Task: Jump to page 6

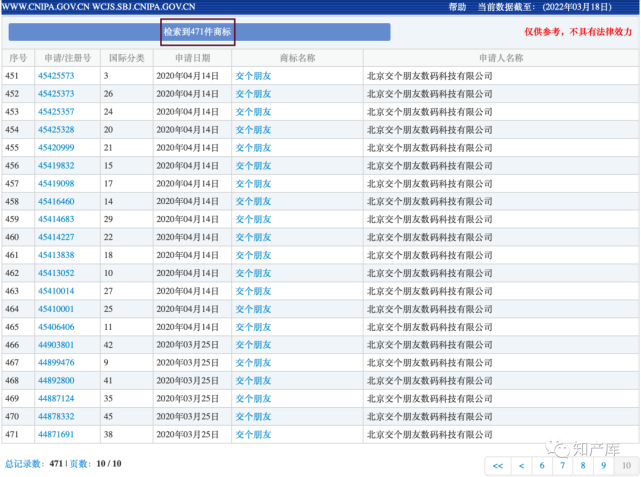Action: pyautogui.click(x=542, y=466)
